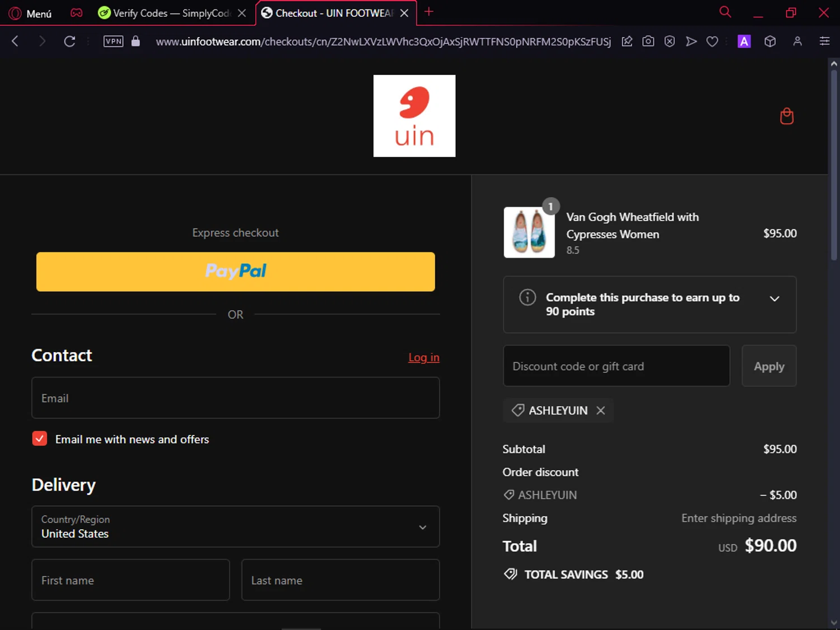The image size is (840, 630).
Task: Click the – $5.00 discount amount
Action: pyautogui.click(x=778, y=495)
